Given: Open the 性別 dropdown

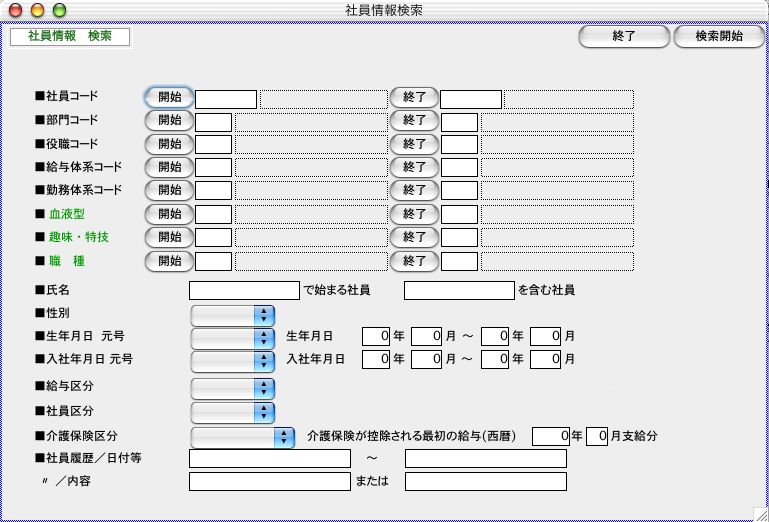Looking at the screenshot, I should 232,314.
